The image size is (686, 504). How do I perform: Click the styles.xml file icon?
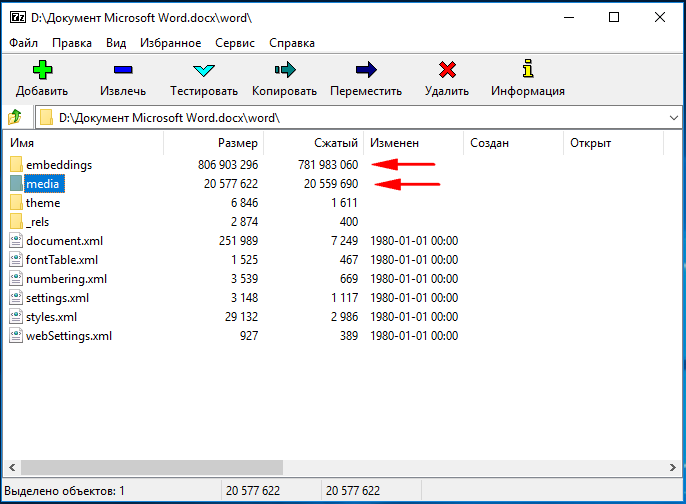click(16, 317)
